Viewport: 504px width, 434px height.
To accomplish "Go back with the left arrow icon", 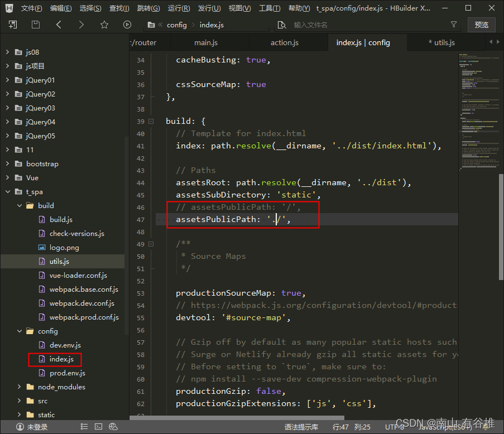I will (59, 25).
